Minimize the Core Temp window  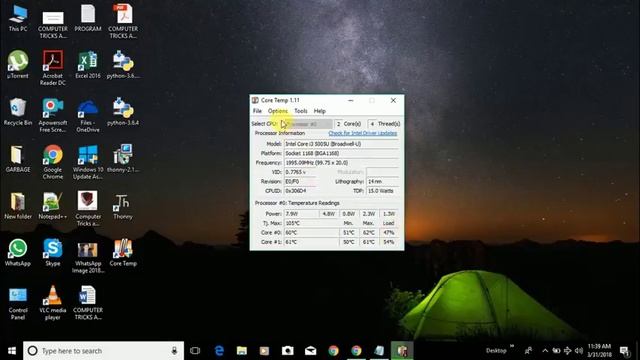351,100
